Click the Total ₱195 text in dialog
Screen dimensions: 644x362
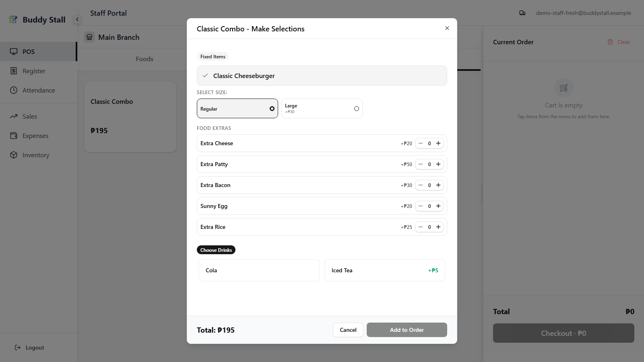tap(216, 330)
